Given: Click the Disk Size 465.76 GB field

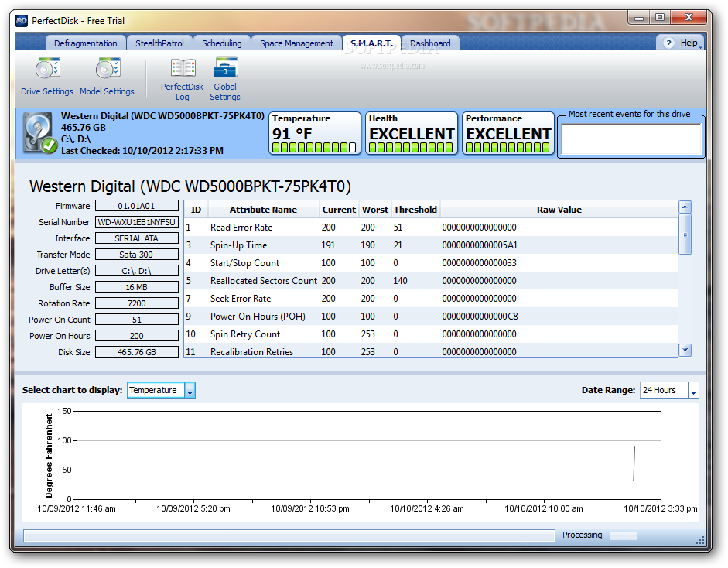Looking at the screenshot, I should [x=136, y=352].
